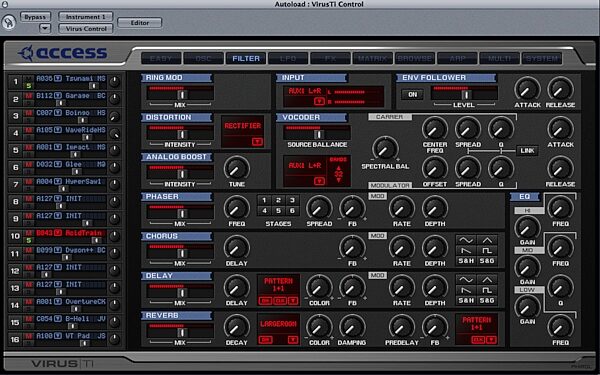Screen dimensions: 600x375
Task: Toggle Solo on part 1 Tsunami
Action: 28,86
